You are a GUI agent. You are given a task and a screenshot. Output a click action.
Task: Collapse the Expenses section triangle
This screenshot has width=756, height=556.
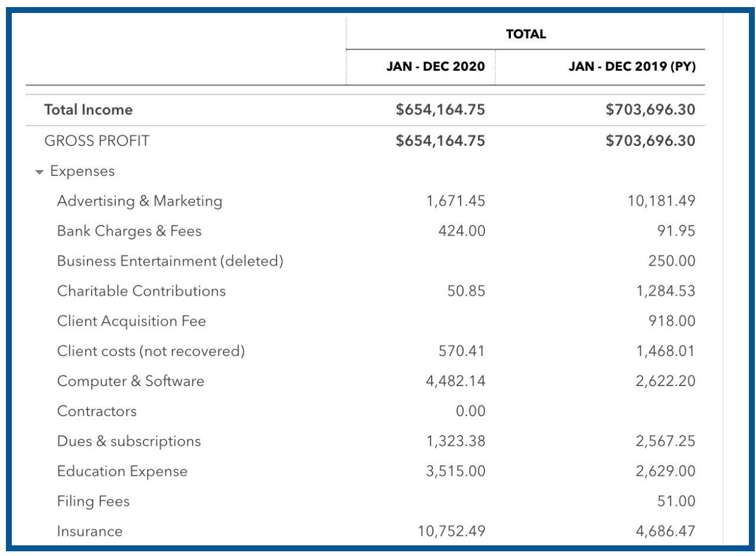(x=40, y=172)
